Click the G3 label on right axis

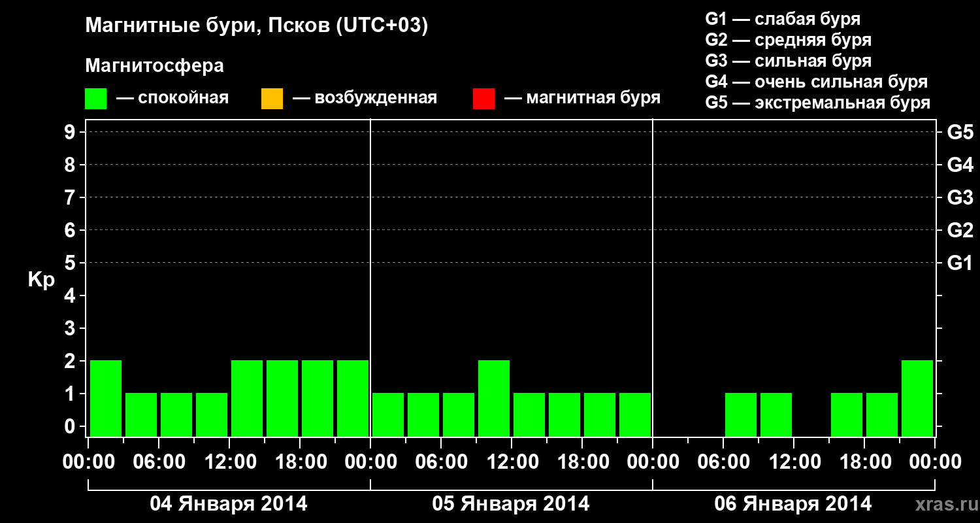coord(960,197)
